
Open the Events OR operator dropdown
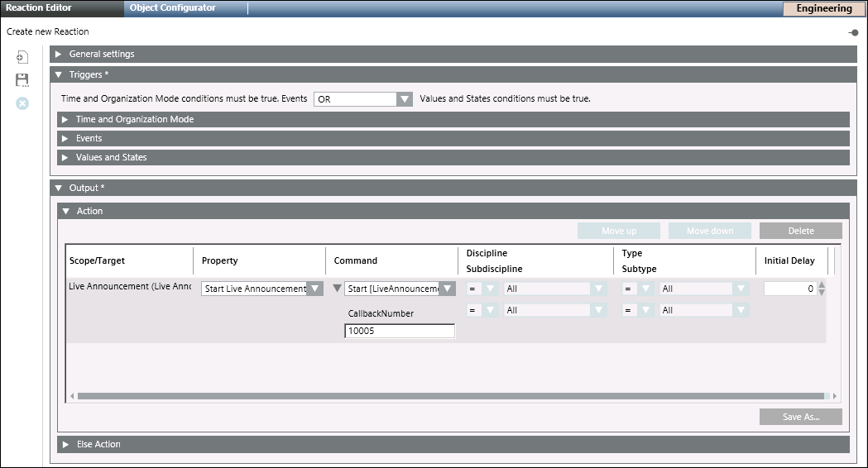point(404,99)
